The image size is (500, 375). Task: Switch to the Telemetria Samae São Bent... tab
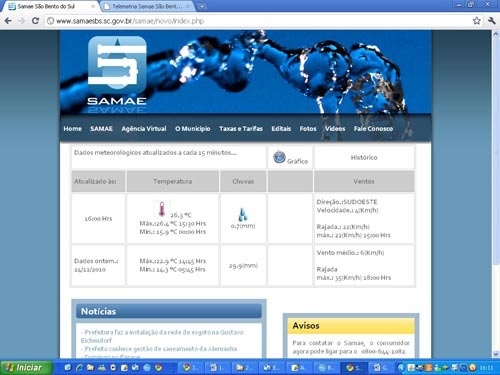(x=147, y=6)
